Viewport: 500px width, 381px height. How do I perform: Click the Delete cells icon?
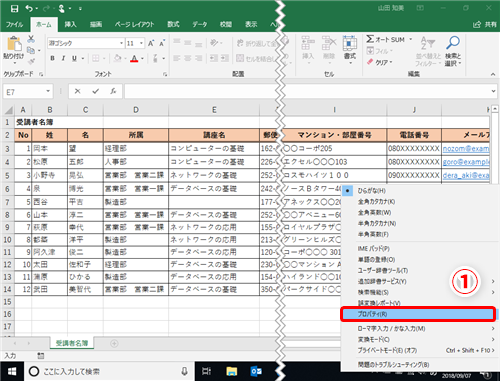coord(329,43)
